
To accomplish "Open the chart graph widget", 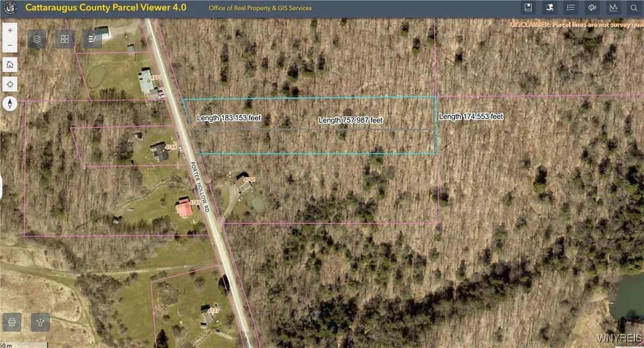I will click(x=613, y=8).
